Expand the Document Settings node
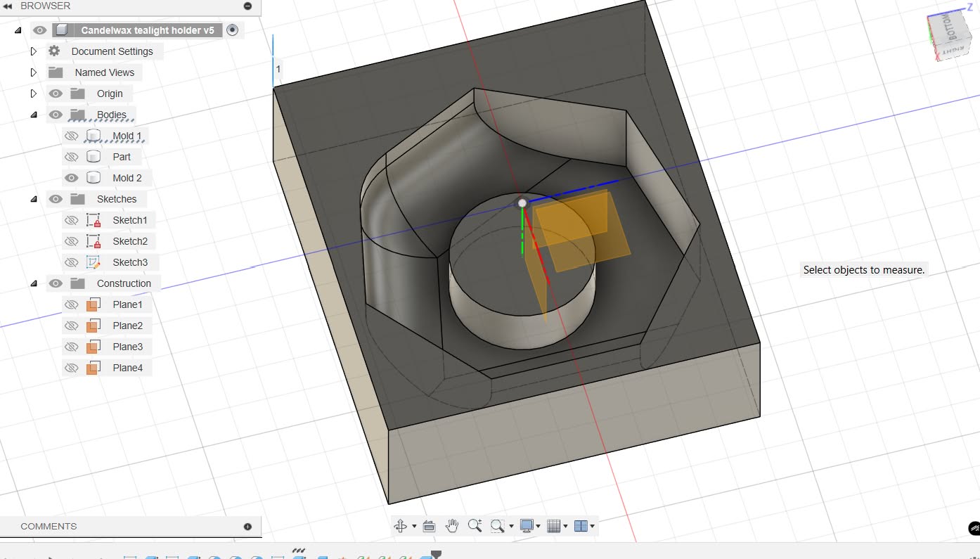Screen dimensions: 980x559 pos(33,51)
